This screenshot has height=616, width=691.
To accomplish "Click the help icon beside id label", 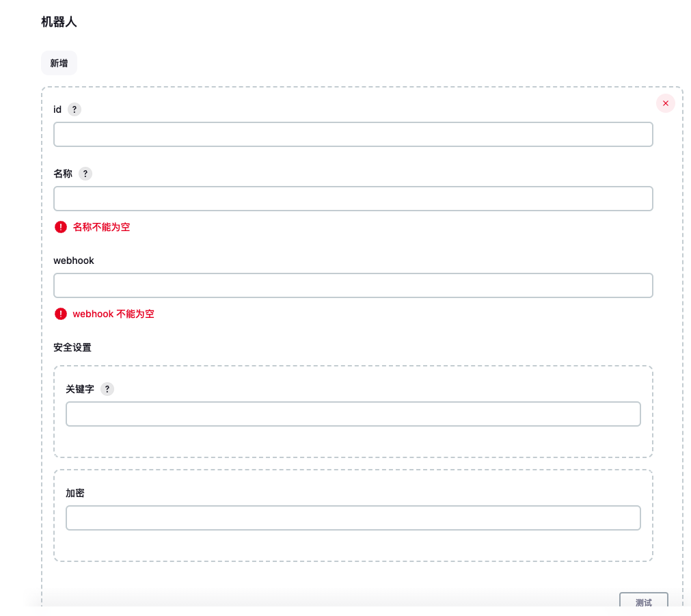I will [74, 109].
